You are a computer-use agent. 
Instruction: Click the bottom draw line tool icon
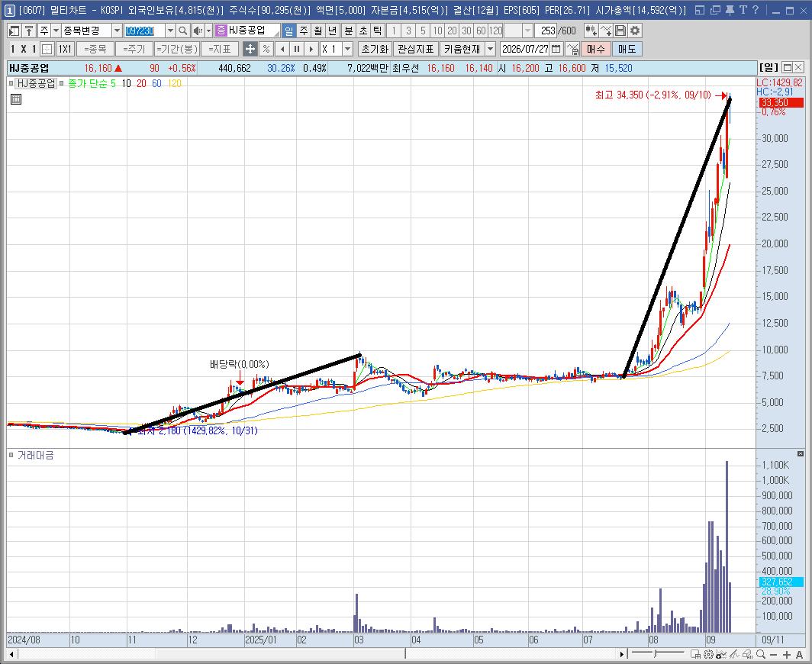click(x=733, y=655)
